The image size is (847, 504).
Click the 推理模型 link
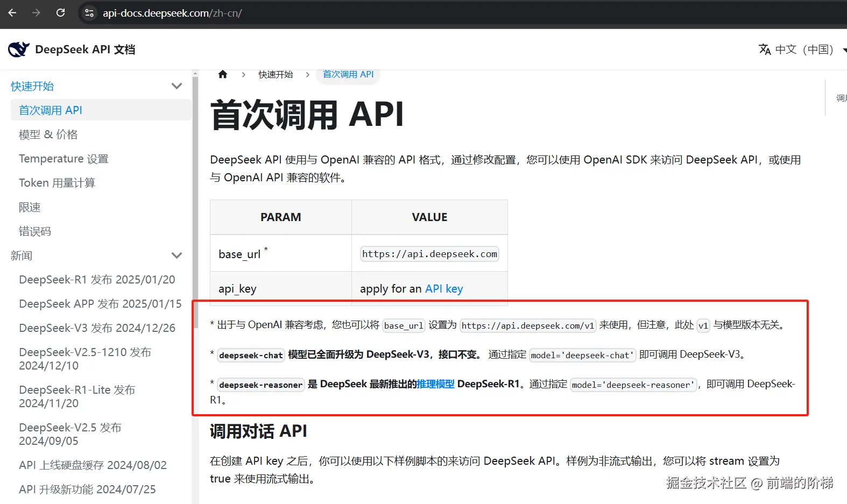(x=436, y=384)
